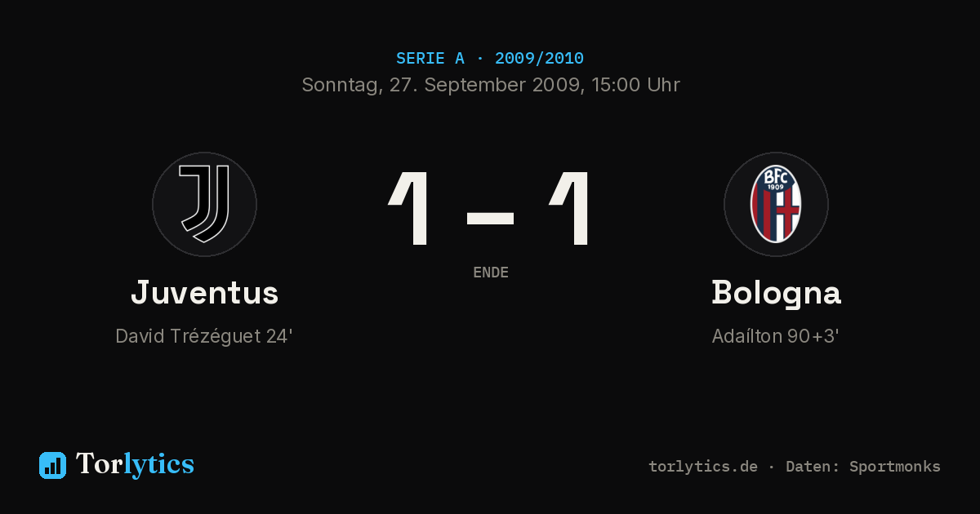Click Juventus's score digit on the left
Viewport: 980px width, 514px height.
(x=410, y=209)
